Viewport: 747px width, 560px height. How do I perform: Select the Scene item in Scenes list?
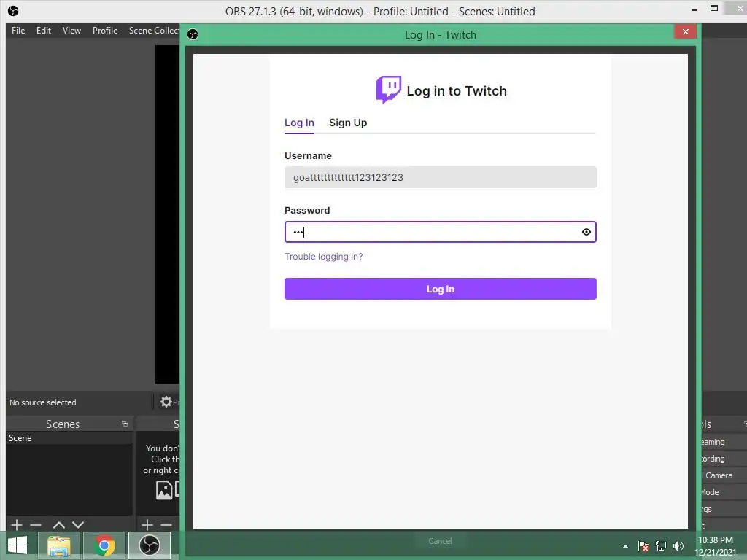click(69, 438)
